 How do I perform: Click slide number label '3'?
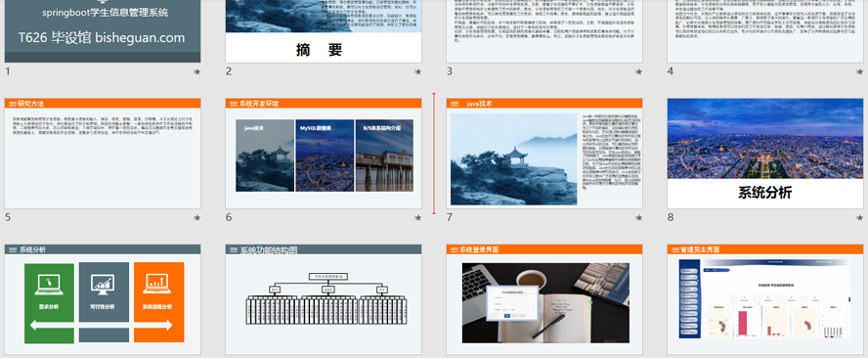[449, 71]
